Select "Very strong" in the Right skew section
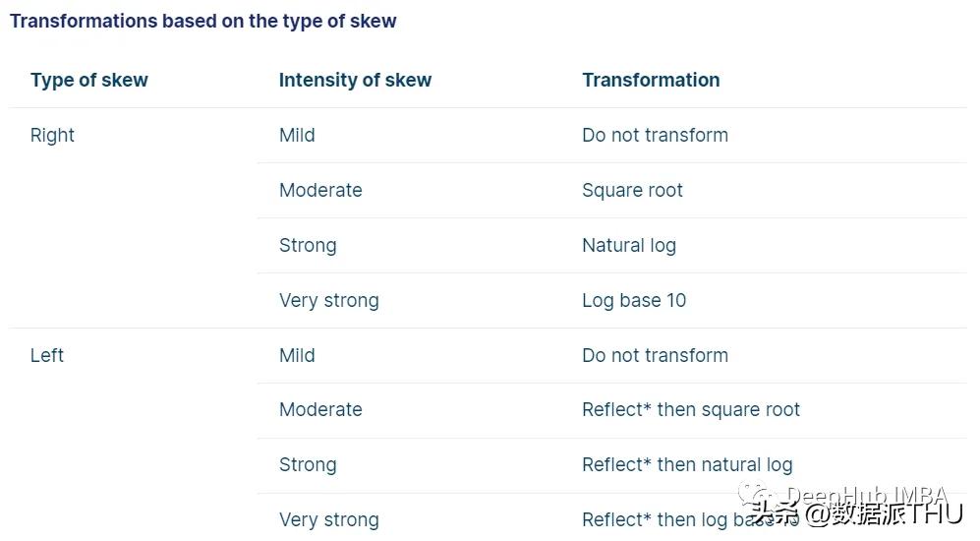This screenshot has height=541, width=980. point(328,301)
